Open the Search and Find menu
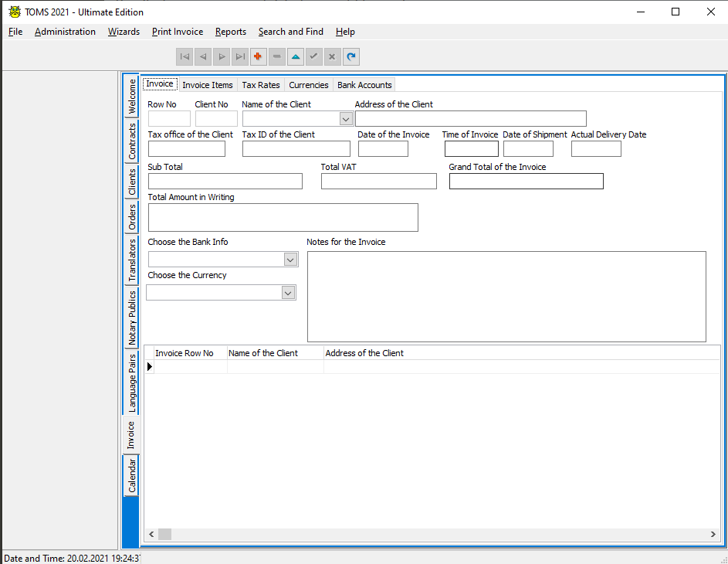This screenshot has height=564, width=728. [x=291, y=32]
